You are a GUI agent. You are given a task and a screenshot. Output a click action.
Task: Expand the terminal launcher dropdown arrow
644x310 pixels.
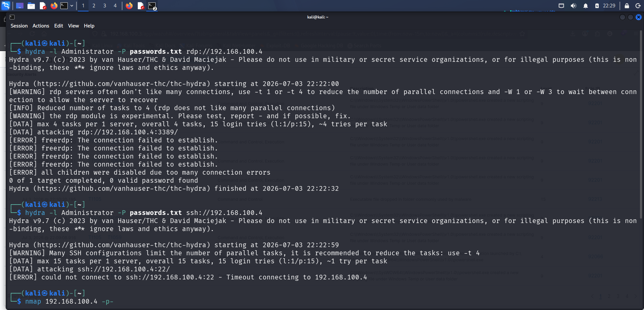72,6
